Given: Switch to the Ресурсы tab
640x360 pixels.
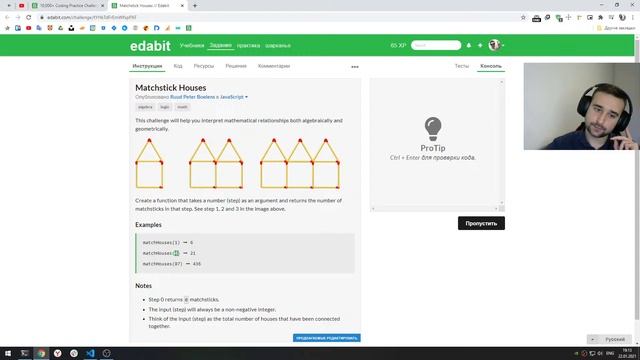Looking at the screenshot, I should coord(204,66).
